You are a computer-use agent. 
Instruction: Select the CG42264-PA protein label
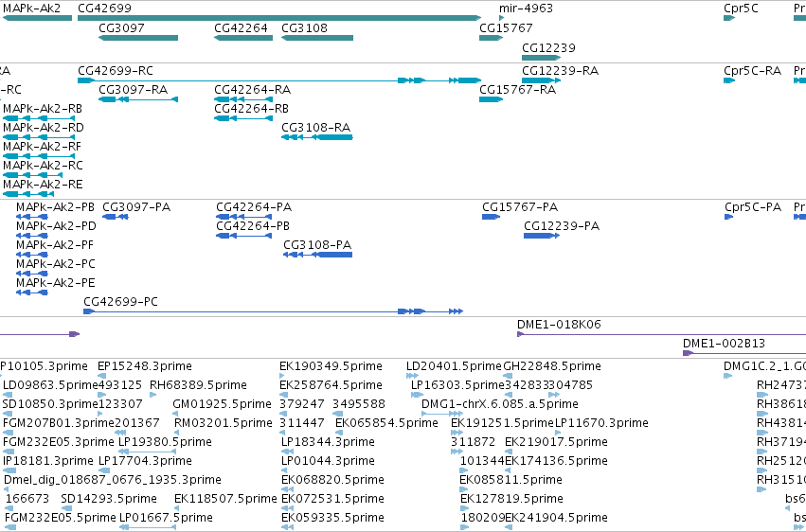tap(254, 207)
